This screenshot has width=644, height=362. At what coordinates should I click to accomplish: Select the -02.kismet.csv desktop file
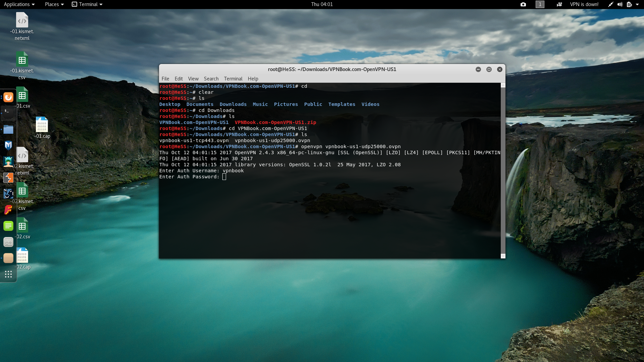click(22, 197)
